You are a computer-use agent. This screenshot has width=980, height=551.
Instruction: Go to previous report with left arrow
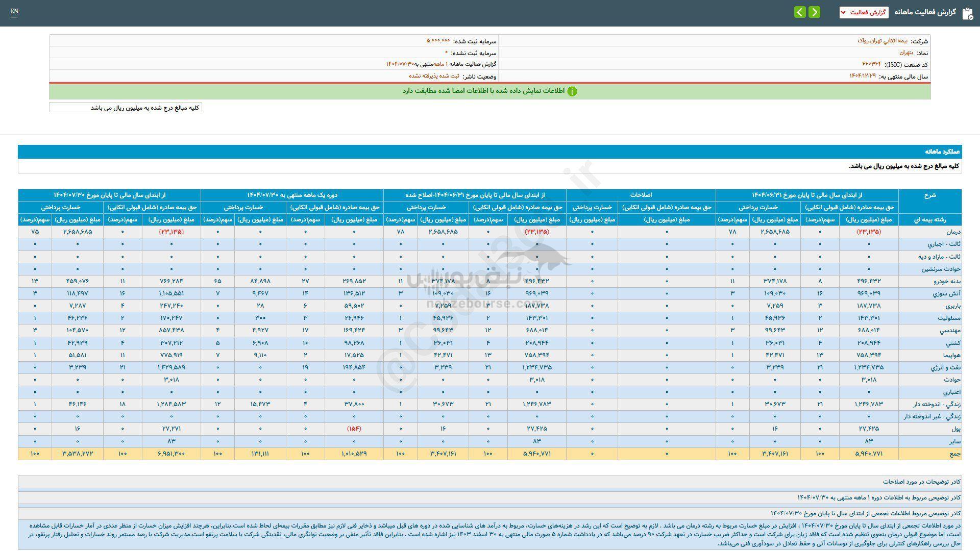[x=800, y=12]
